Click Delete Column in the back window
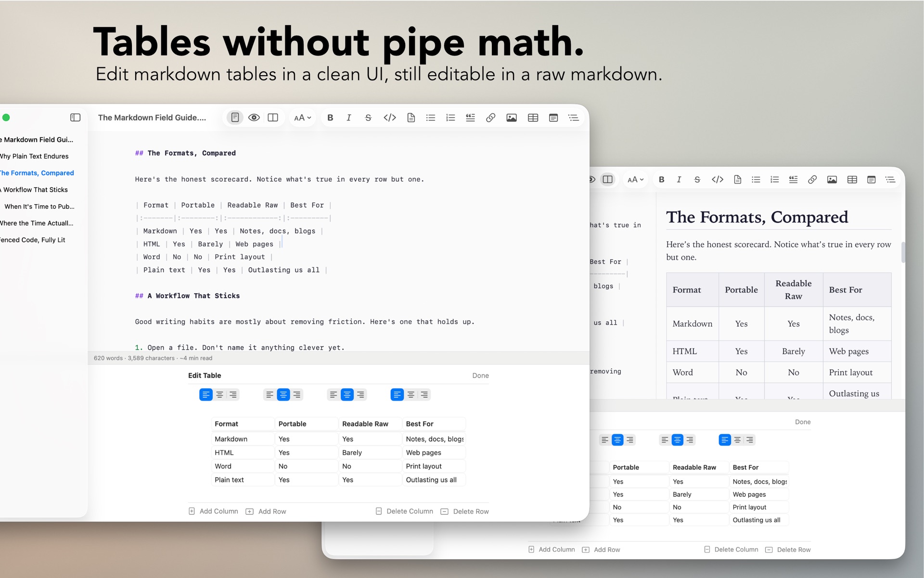 click(731, 550)
